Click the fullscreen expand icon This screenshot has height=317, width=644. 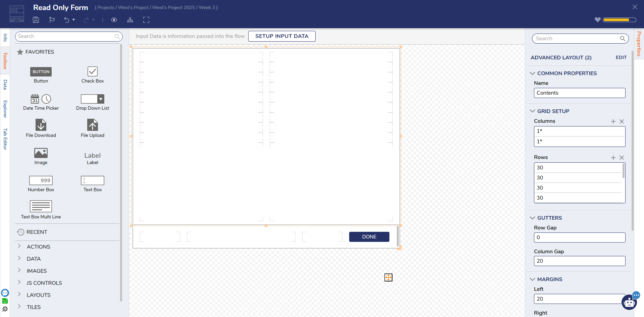[x=146, y=20]
